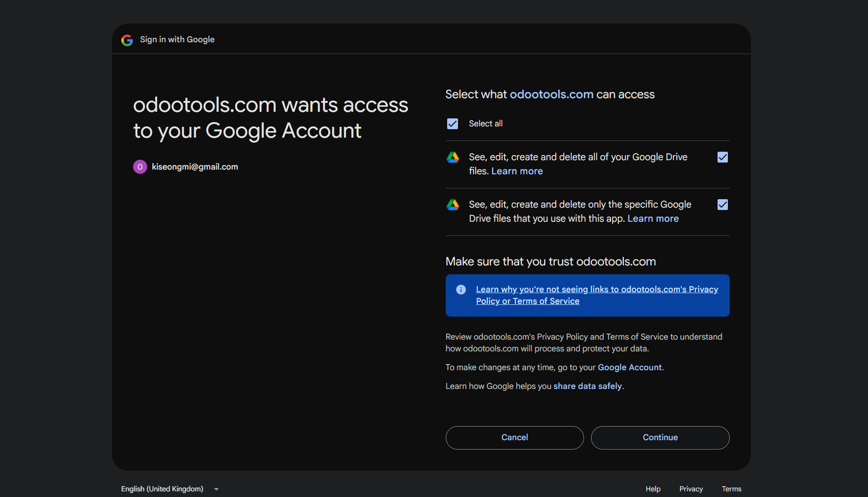Follow the Google Account link
Image resolution: width=868 pixels, height=497 pixels.
tap(629, 367)
